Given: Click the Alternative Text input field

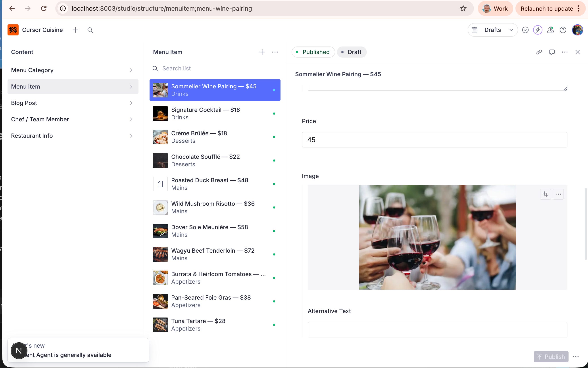Looking at the screenshot, I should point(437,329).
